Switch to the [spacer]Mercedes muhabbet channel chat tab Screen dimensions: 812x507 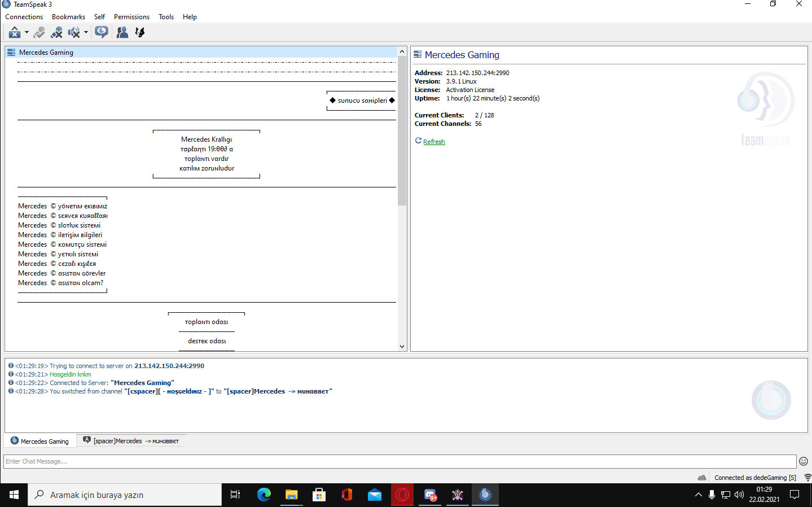[131, 440]
